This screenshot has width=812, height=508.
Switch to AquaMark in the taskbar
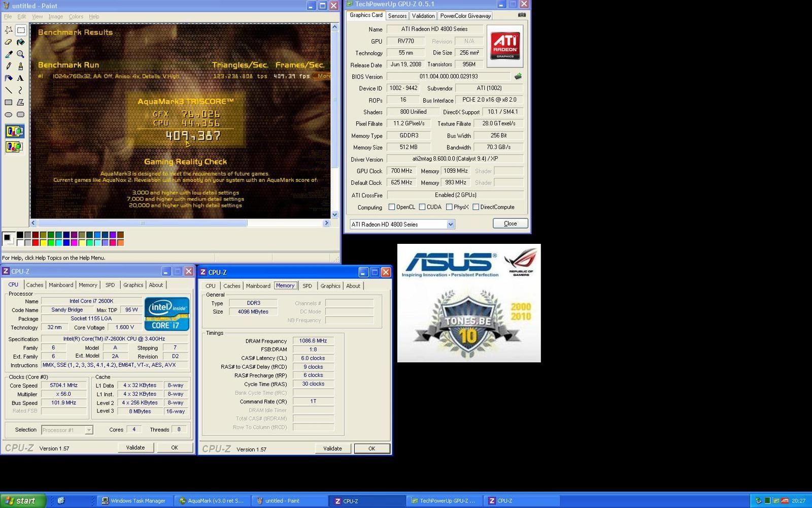tap(212, 500)
